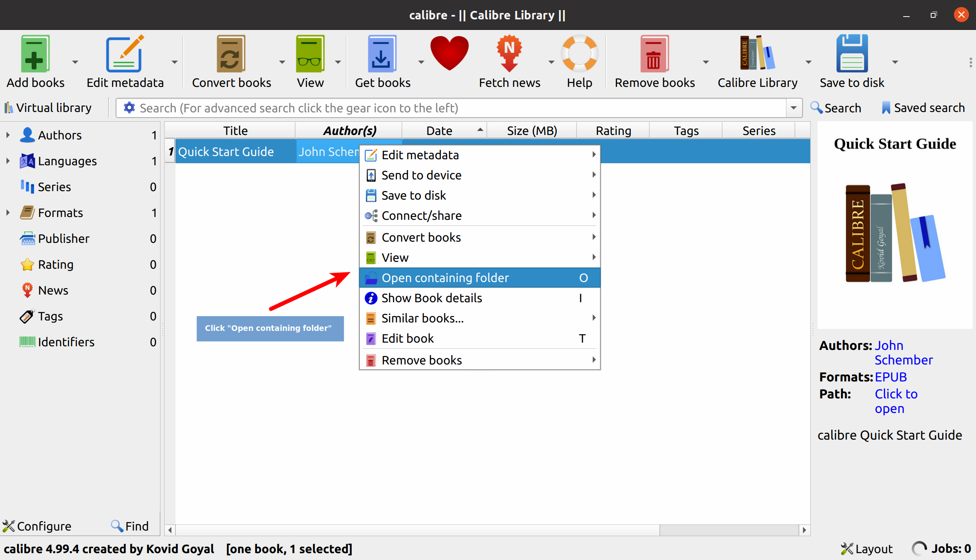Choose Similar books... in context menu
This screenshot has height=560, width=976.
(480, 318)
